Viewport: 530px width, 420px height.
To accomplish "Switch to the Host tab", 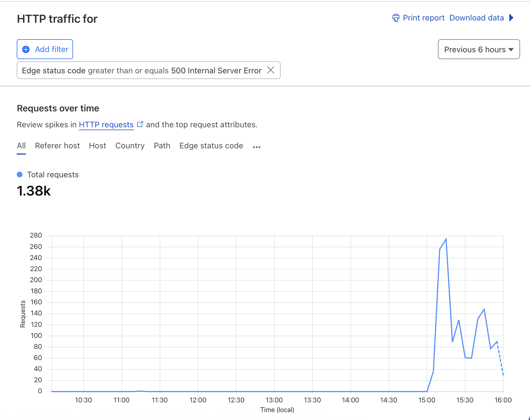I will 97,146.
